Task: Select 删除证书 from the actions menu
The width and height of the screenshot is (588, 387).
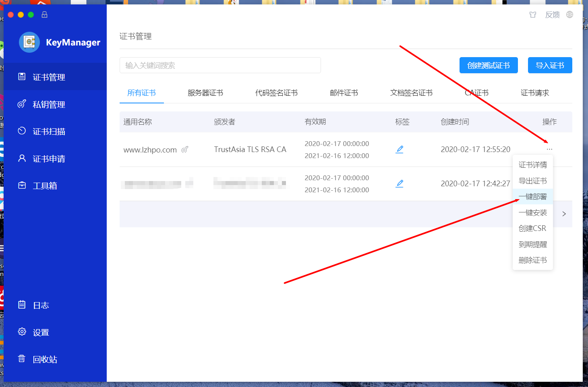Action: [532, 260]
